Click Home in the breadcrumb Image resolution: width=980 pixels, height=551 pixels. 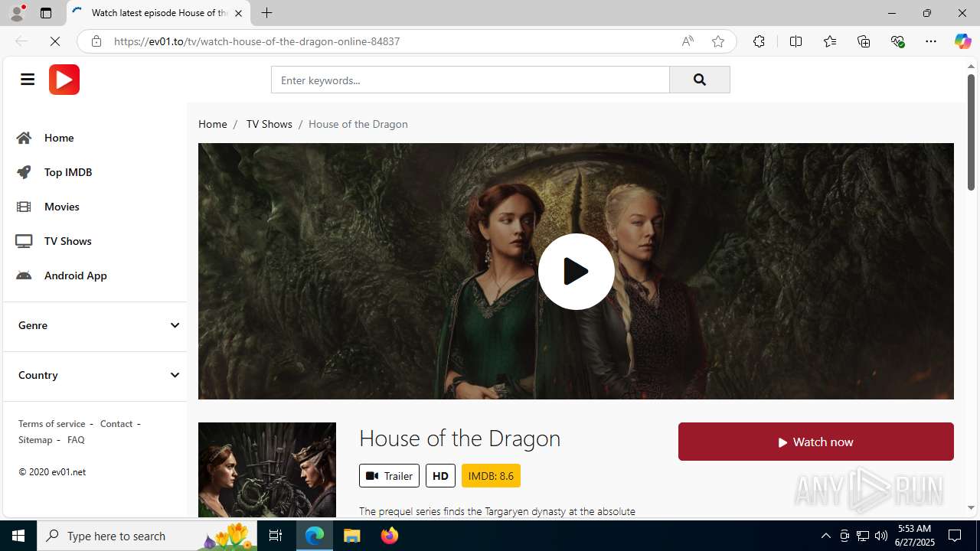(x=213, y=124)
